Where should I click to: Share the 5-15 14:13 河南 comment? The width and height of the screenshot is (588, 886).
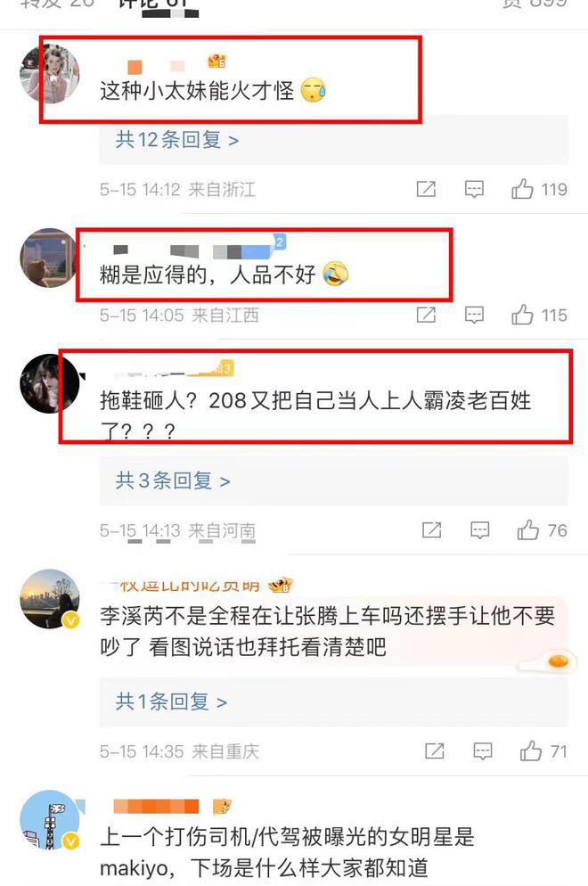(431, 530)
